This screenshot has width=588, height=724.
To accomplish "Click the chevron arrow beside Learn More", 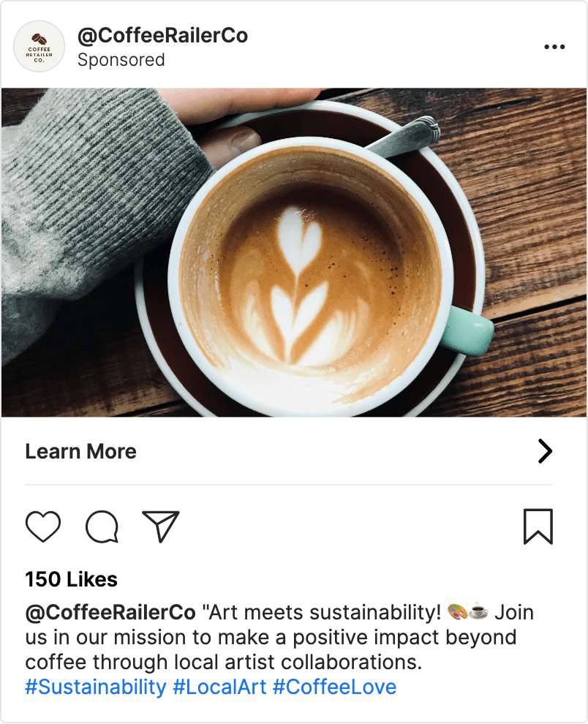I will [545, 451].
